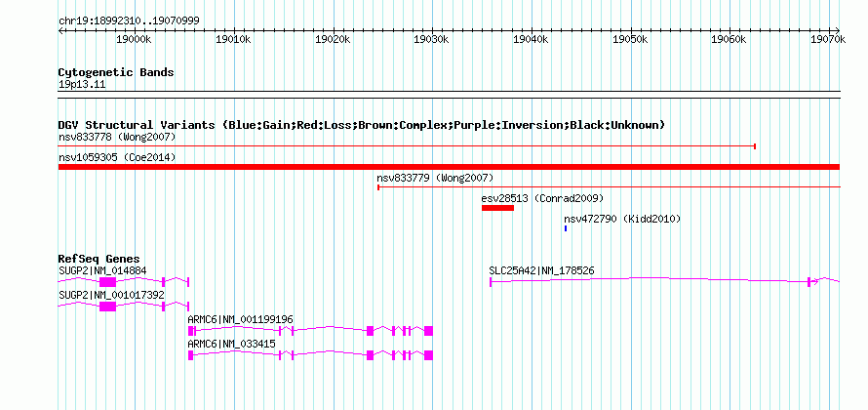Click the last exon of ARMC6 NM_001199196
868x410 pixels.
tap(428, 331)
